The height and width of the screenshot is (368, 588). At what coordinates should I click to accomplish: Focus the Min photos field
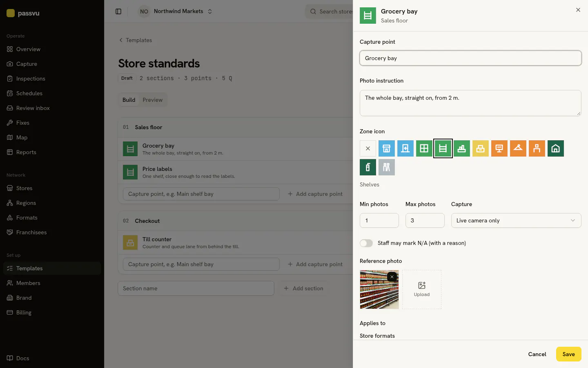point(379,220)
